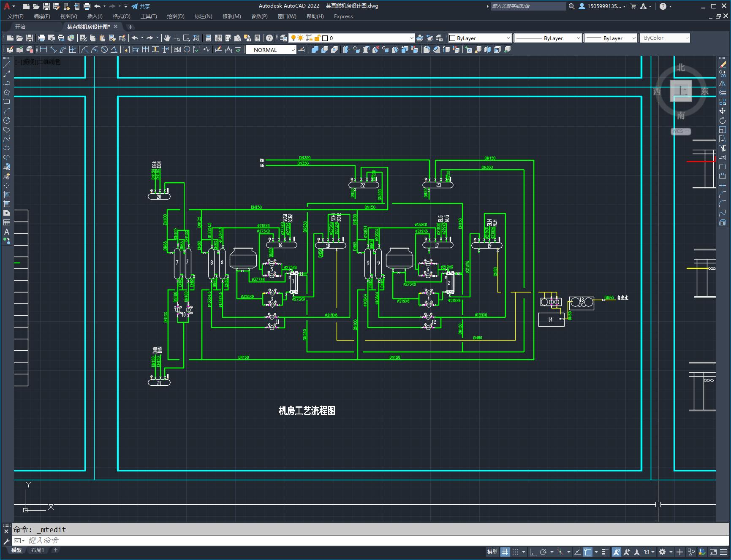Image resolution: width=731 pixels, height=560 pixels.
Task: Open the Autodesk App Store cart icon
Action: (633, 6)
